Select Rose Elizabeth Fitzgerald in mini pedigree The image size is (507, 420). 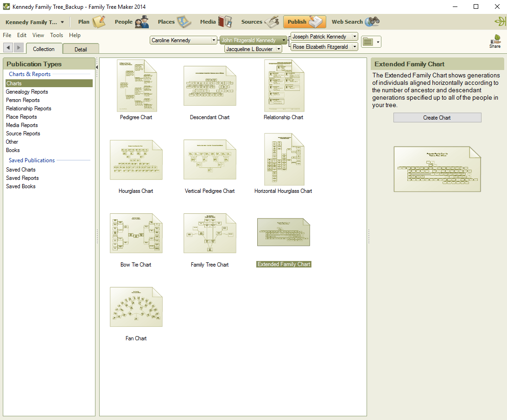click(x=322, y=47)
